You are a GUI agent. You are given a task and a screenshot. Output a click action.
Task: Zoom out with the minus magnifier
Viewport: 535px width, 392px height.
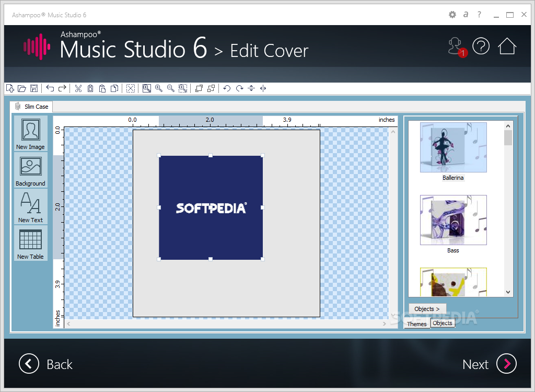coord(171,88)
